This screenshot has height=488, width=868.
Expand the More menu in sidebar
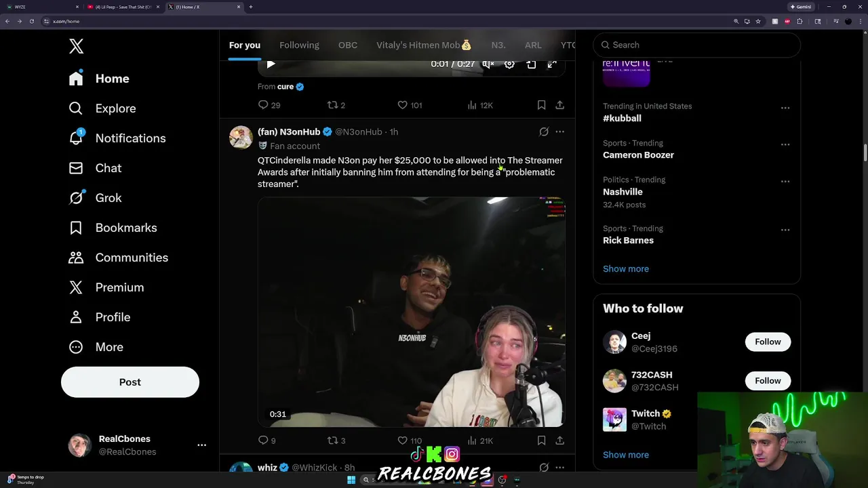point(96,347)
